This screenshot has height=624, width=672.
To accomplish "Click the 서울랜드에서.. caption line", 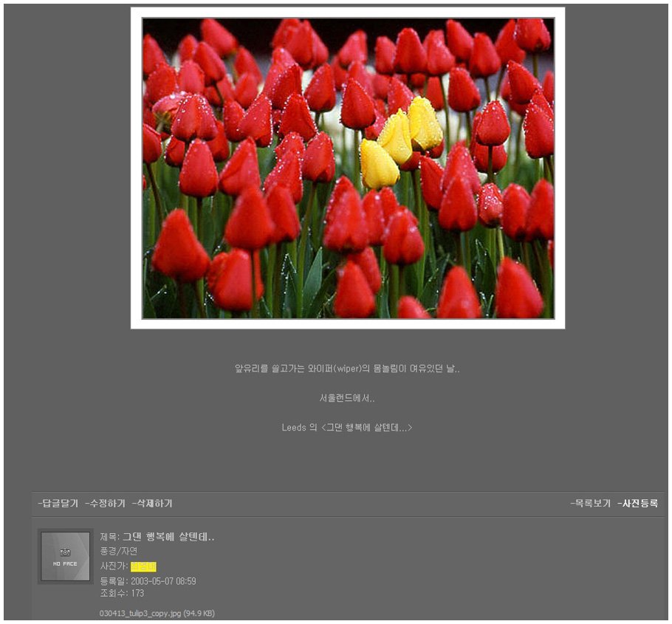I will point(347,398).
